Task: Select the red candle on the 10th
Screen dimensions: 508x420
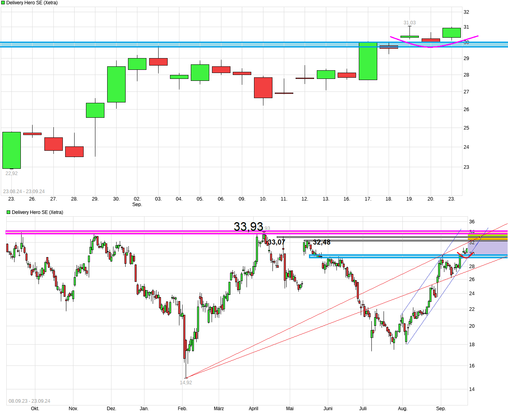Action: pyautogui.click(x=263, y=88)
